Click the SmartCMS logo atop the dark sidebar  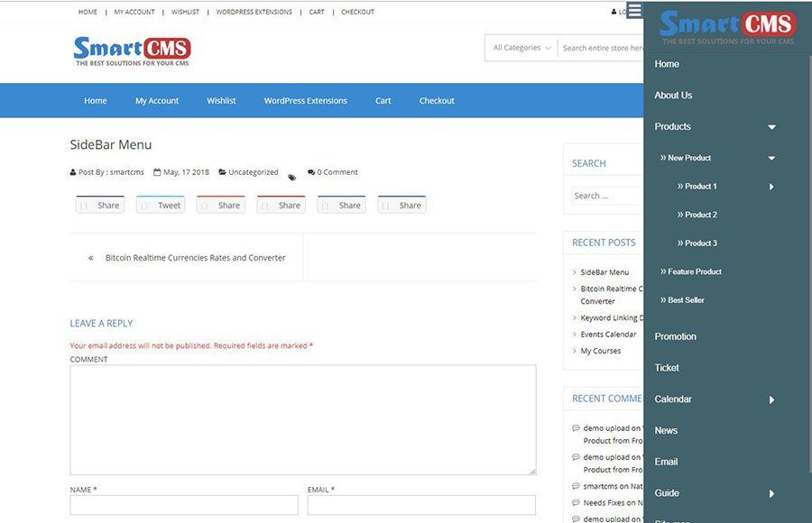[x=727, y=27]
